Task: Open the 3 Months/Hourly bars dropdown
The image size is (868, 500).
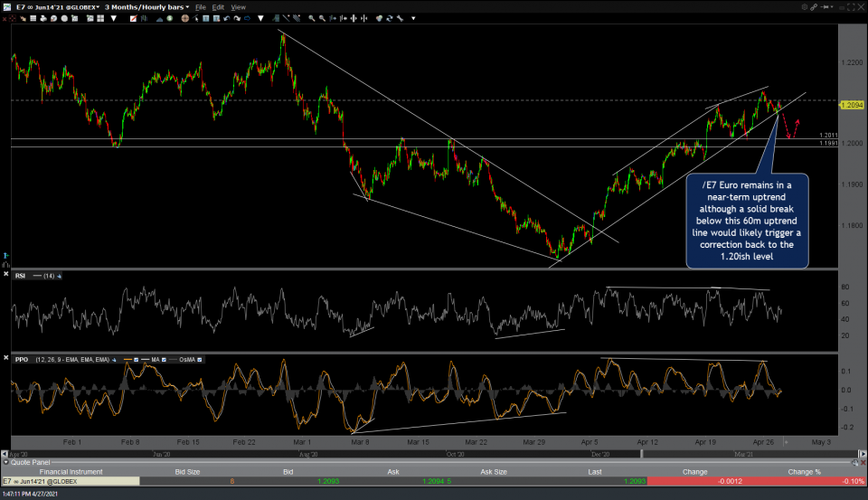Action: tap(146, 7)
